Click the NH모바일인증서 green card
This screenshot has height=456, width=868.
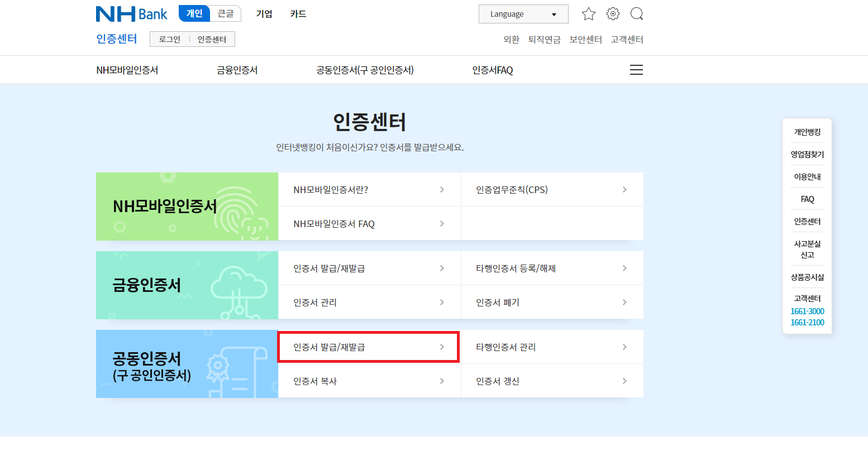187,207
